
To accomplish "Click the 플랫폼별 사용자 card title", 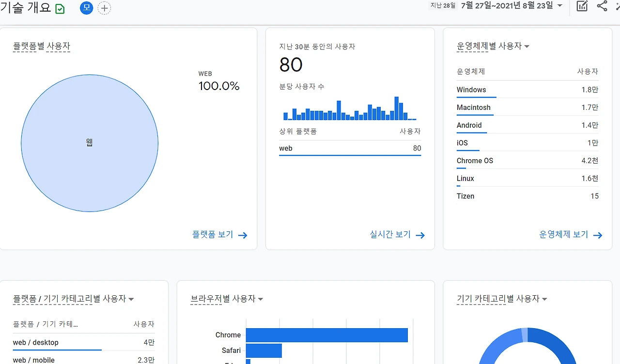I will tap(42, 46).
